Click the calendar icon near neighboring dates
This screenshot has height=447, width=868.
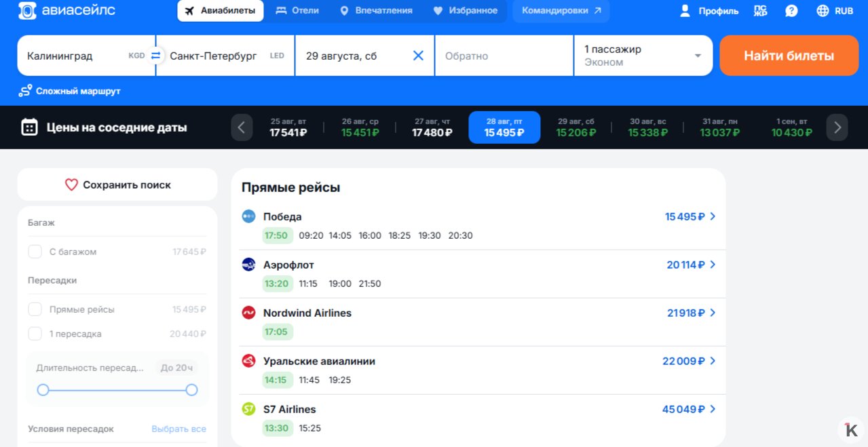click(29, 128)
